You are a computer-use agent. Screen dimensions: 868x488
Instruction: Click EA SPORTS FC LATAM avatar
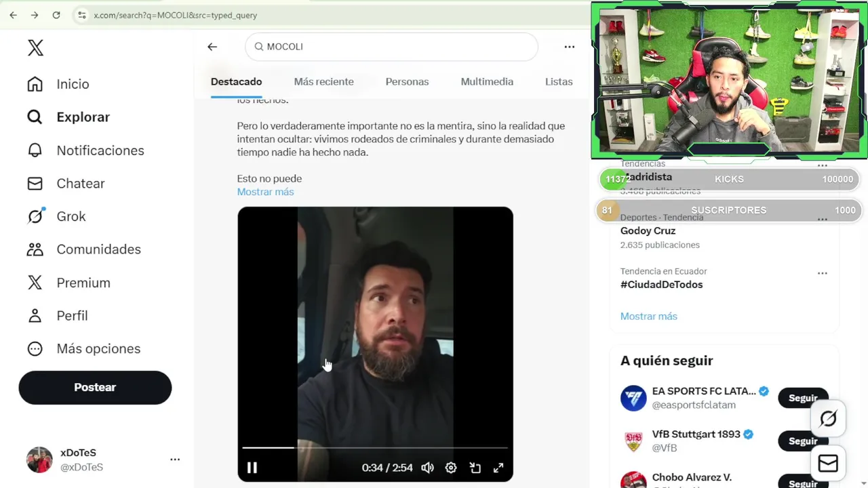click(633, 398)
